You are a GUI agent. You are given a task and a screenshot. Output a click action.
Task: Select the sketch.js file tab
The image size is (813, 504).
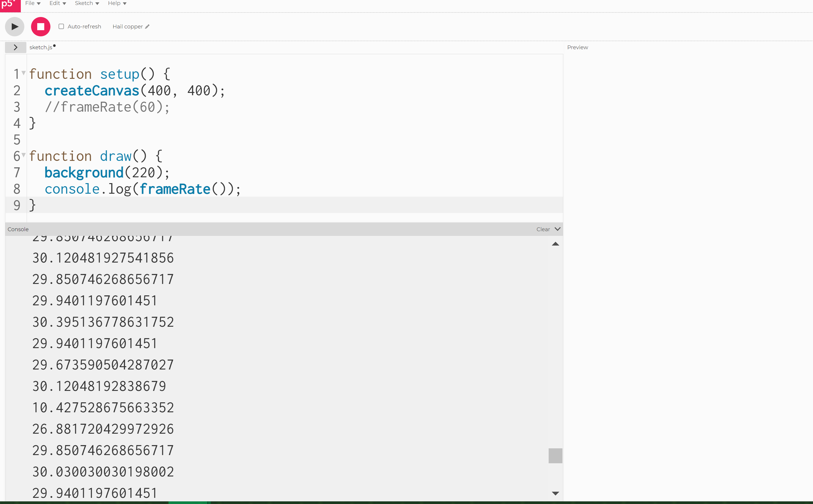click(41, 47)
